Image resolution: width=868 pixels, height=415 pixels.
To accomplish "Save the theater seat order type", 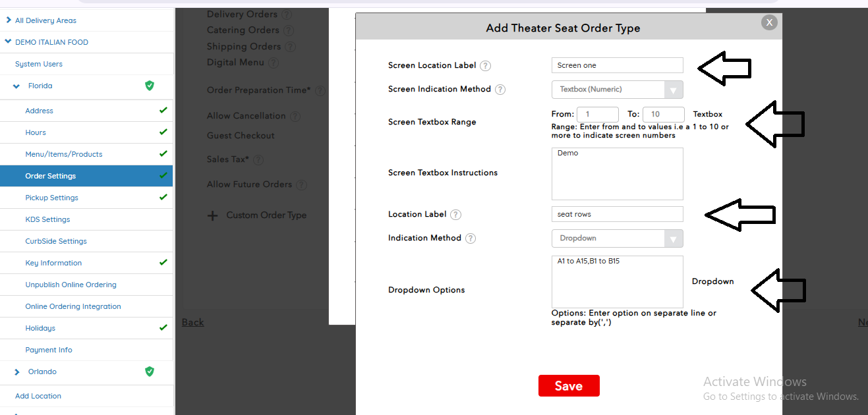I will [x=569, y=386].
